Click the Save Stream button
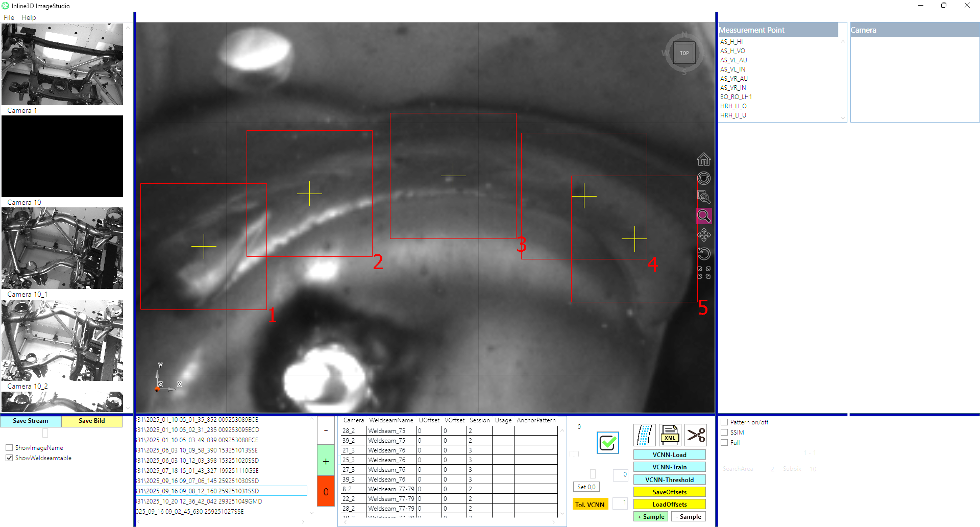Image resolution: width=980 pixels, height=527 pixels. coord(31,421)
